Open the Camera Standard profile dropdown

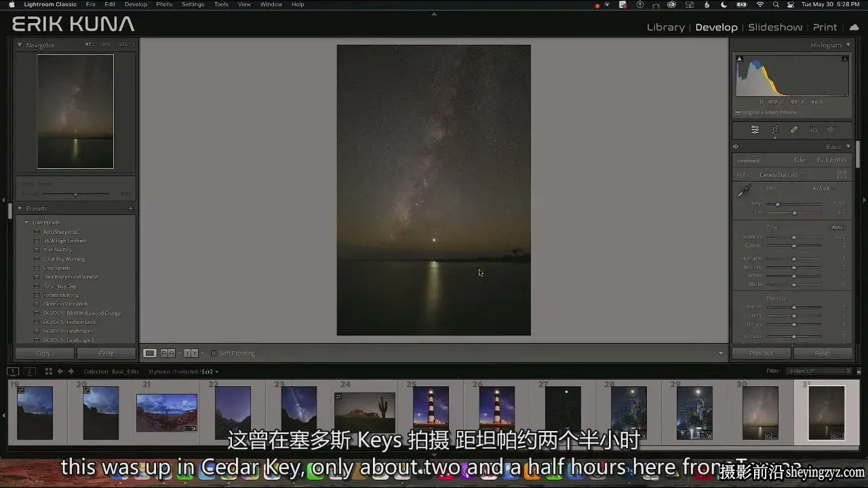[x=782, y=175]
